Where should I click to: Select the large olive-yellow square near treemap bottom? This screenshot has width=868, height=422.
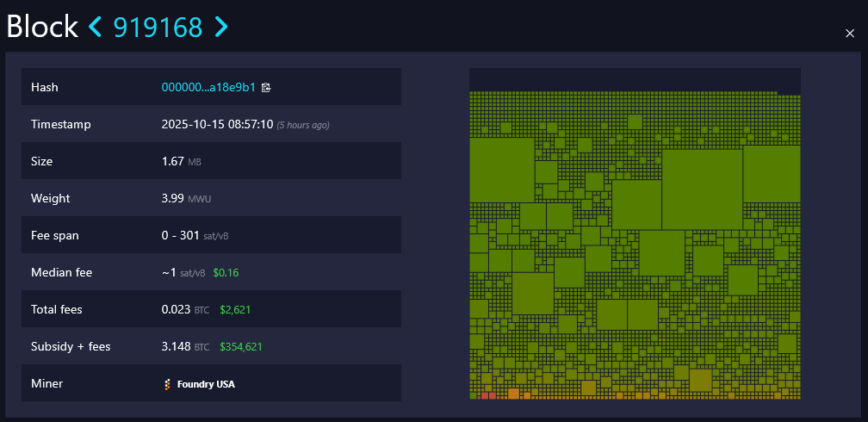pyautogui.click(x=700, y=380)
